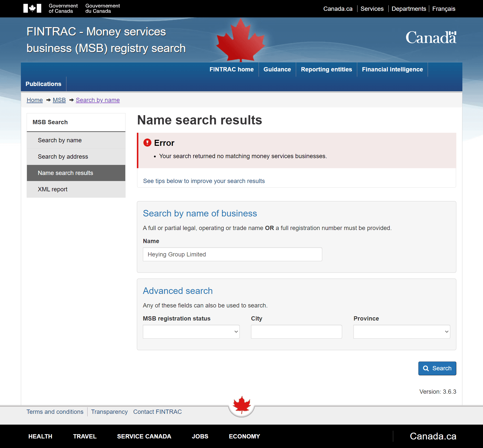Image resolution: width=483 pixels, height=448 pixels.
Task: Open MSB registration status dropdown
Action: pos(191,332)
